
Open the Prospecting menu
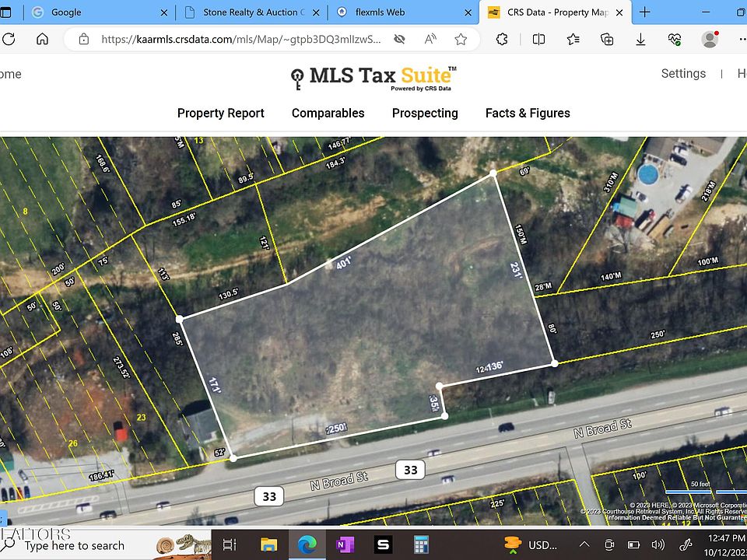coord(425,113)
